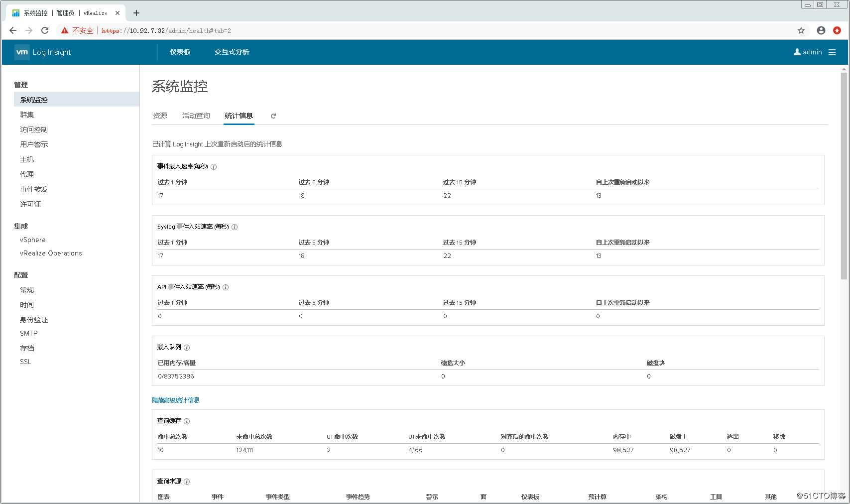This screenshot has height=504, width=850.
Task: Reload the page with browser refresh button
Action: pyautogui.click(x=45, y=30)
